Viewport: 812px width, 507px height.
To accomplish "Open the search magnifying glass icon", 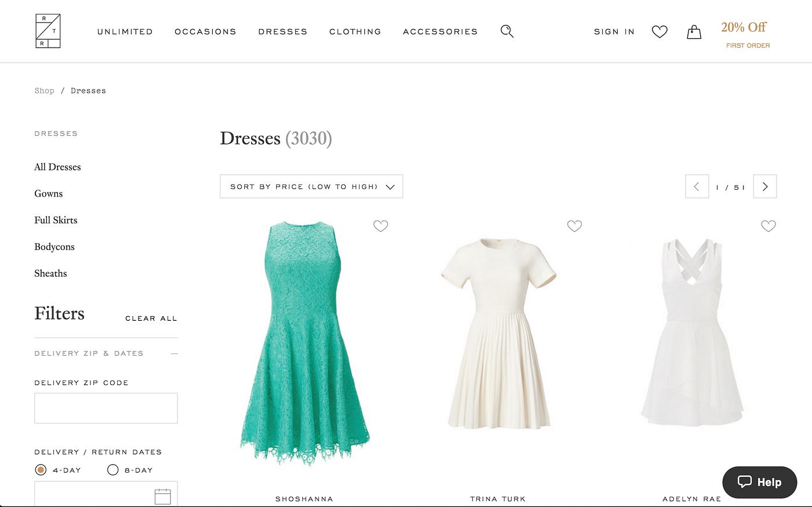I will pos(506,31).
